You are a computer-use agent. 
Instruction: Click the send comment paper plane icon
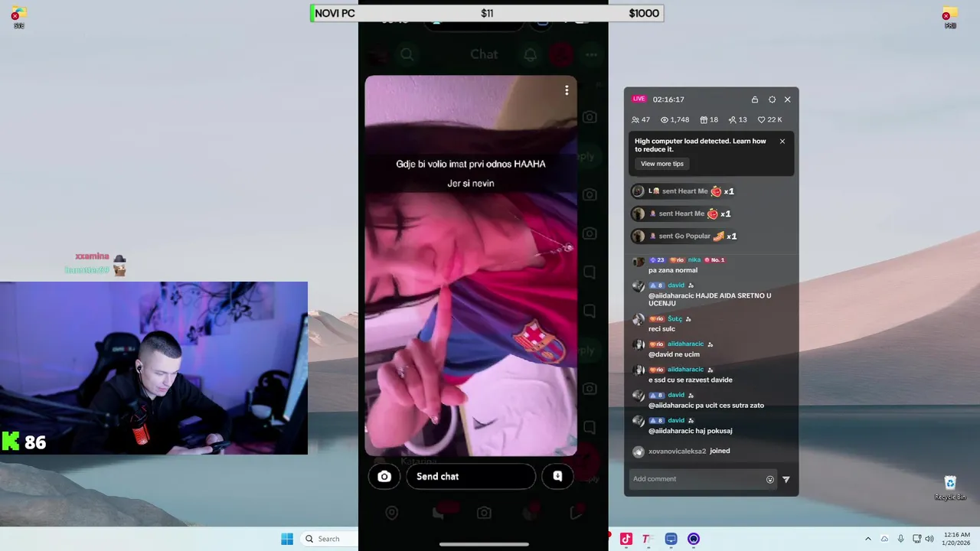click(x=786, y=480)
